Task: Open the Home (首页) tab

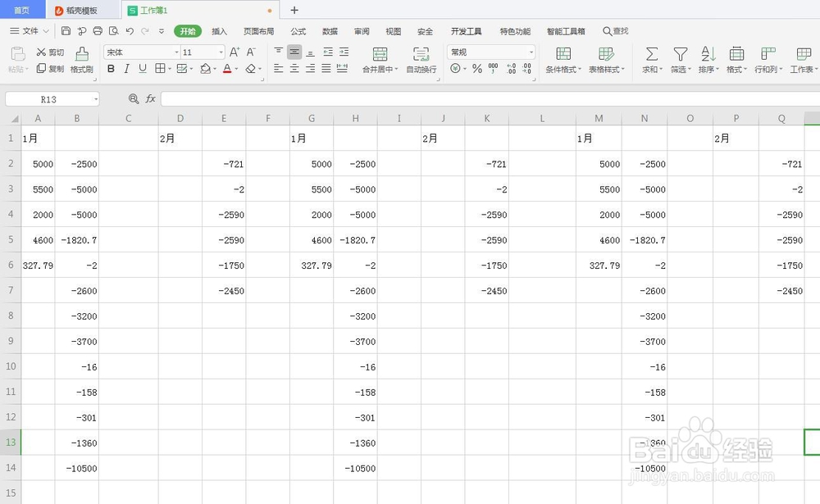Action: click(x=21, y=10)
